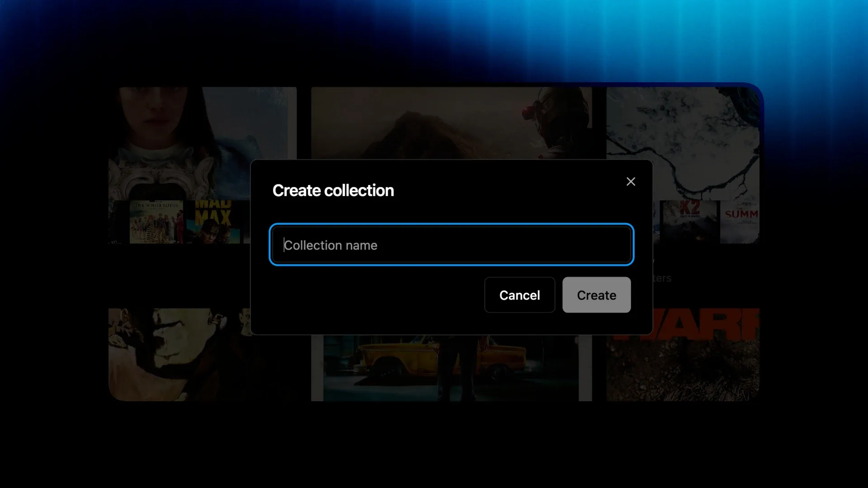Image resolution: width=868 pixels, height=488 pixels.
Task: Close the Create collection dialog with X
Action: [x=631, y=182]
